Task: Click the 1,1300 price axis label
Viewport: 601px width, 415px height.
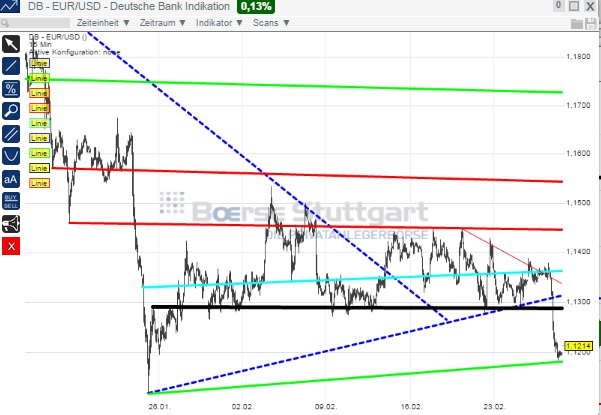Action: tap(578, 302)
